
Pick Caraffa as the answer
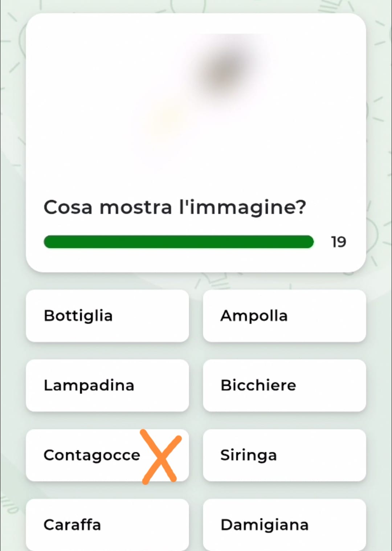click(107, 525)
